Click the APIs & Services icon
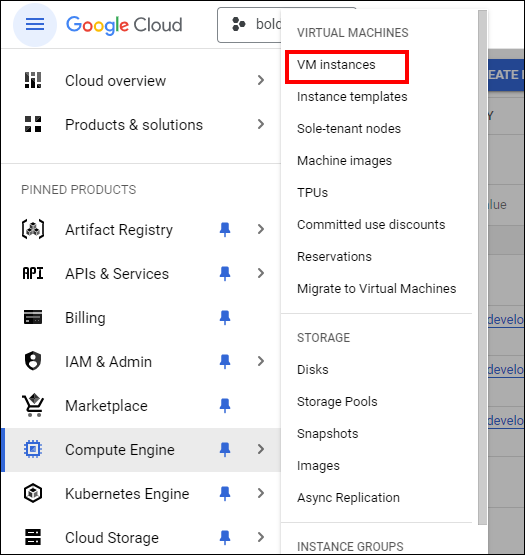Viewport: 525px width, 555px height. [33, 273]
